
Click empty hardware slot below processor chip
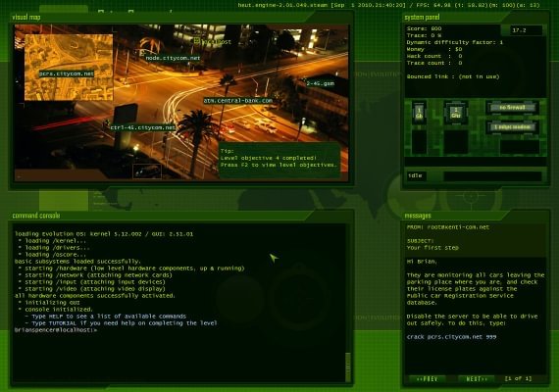pyautogui.click(x=456, y=142)
